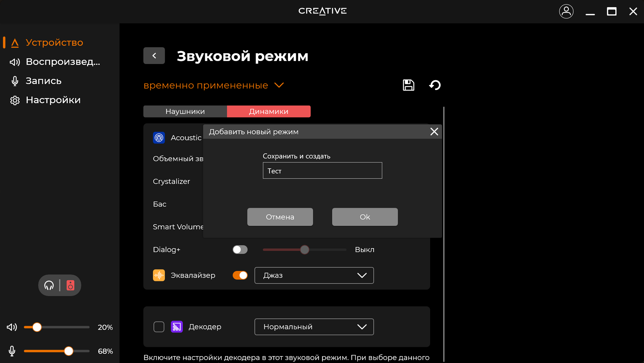Switch output to speakers via red speaker icon
This screenshot has width=644, height=363.
point(70,285)
